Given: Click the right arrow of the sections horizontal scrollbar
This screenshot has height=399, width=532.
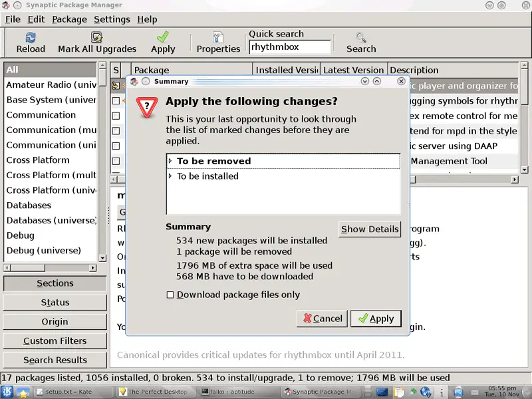Looking at the screenshot, I should pos(92,268).
